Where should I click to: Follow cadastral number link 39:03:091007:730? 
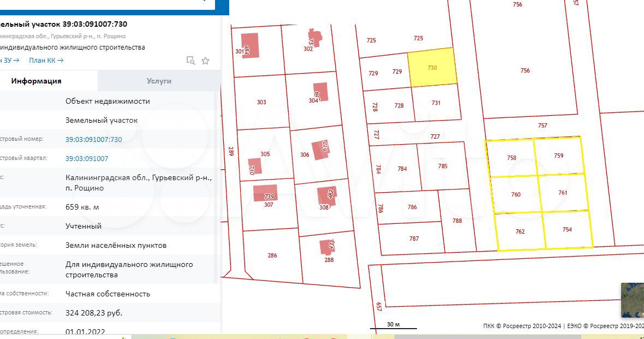93,139
